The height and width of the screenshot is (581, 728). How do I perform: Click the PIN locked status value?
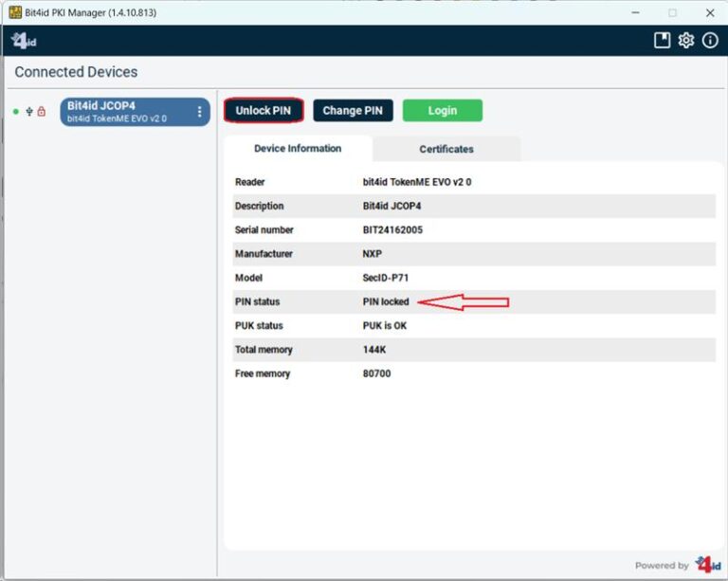click(x=386, y=302)
